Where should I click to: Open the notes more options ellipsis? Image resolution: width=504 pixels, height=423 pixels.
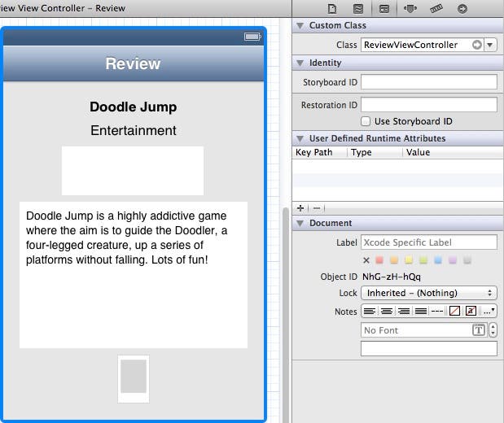489,312
